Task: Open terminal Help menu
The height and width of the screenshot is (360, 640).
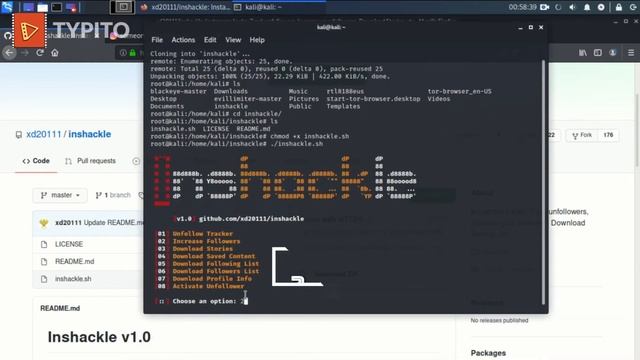Action: tap(257, 40)
